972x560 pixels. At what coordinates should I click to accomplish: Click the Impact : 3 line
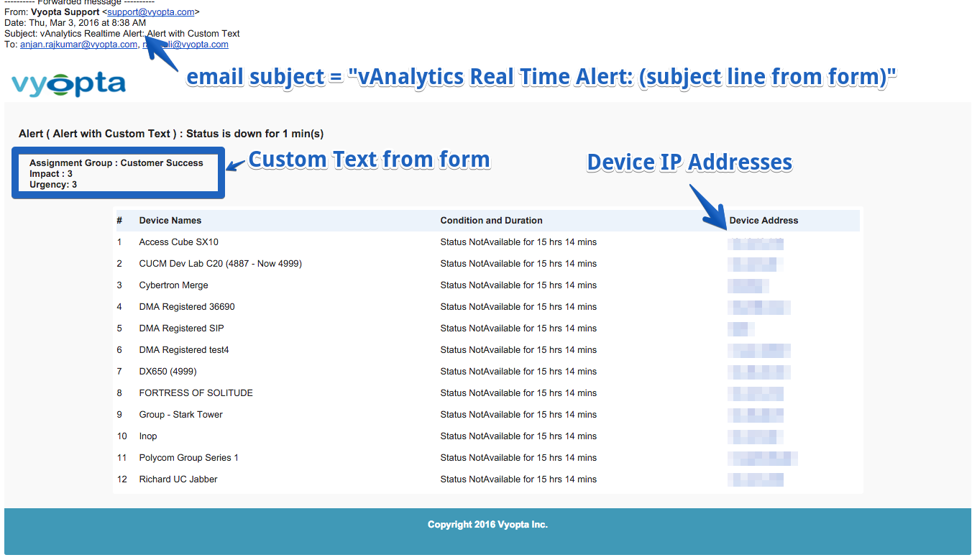51,174
